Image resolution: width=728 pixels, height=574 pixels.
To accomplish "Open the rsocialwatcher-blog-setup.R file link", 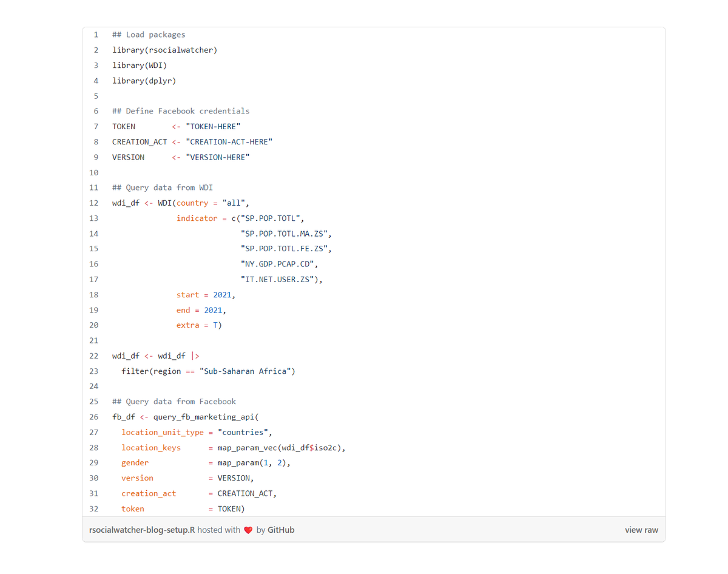I will pyautogui.click(x=142, y=530).
